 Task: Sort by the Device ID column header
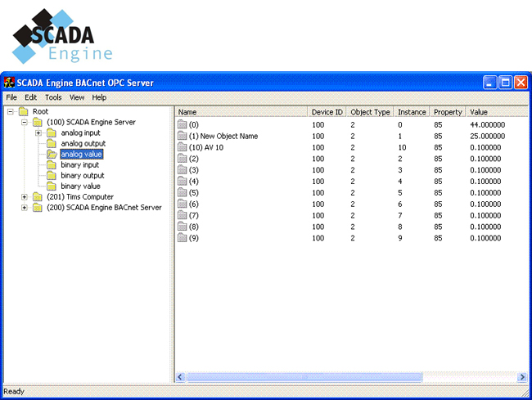click(327, 112)
